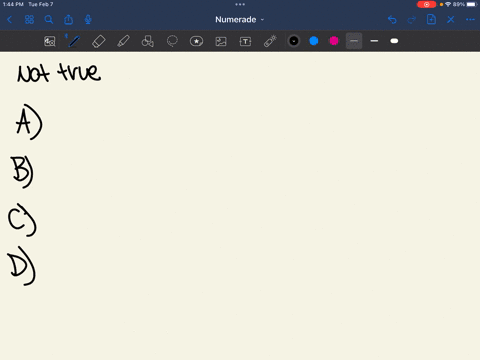Tap the share export icon
This screenshot has height=360, width=480.
coord(68,20)
